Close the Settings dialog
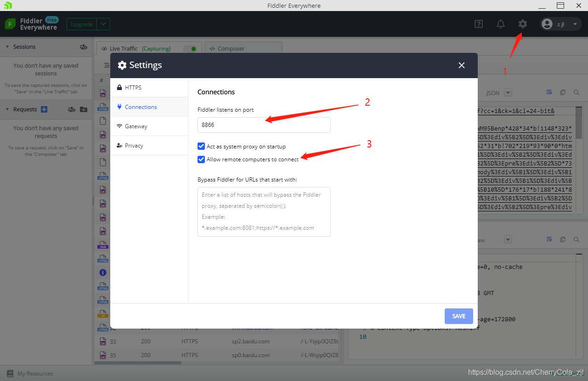Image resolution: width=588 pixels, height=381 pixels. pyautogui.click(x=462, y=65)
